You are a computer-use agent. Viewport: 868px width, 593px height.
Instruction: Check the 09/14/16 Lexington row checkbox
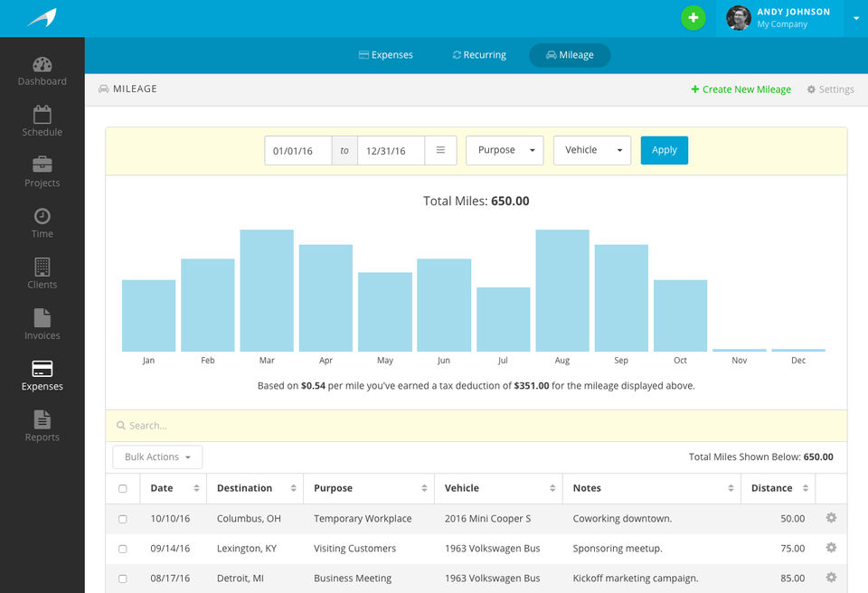[123, 549]
